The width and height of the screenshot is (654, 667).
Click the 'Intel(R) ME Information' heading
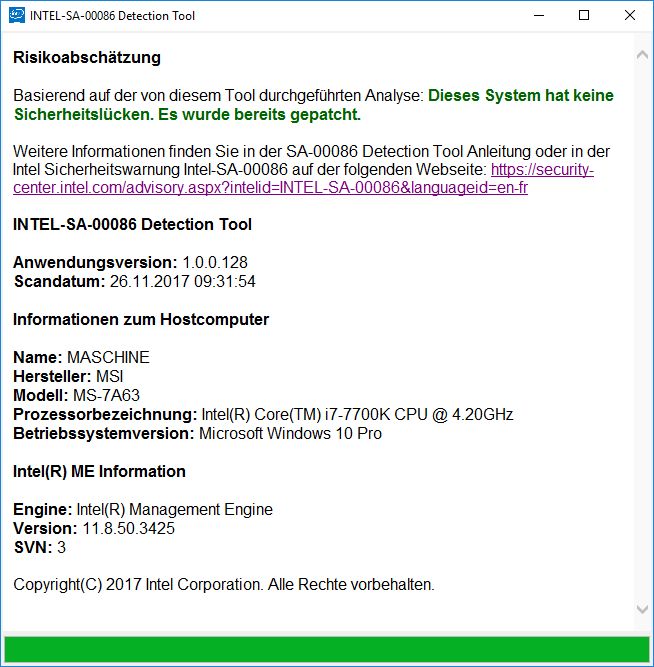[99, 471]
